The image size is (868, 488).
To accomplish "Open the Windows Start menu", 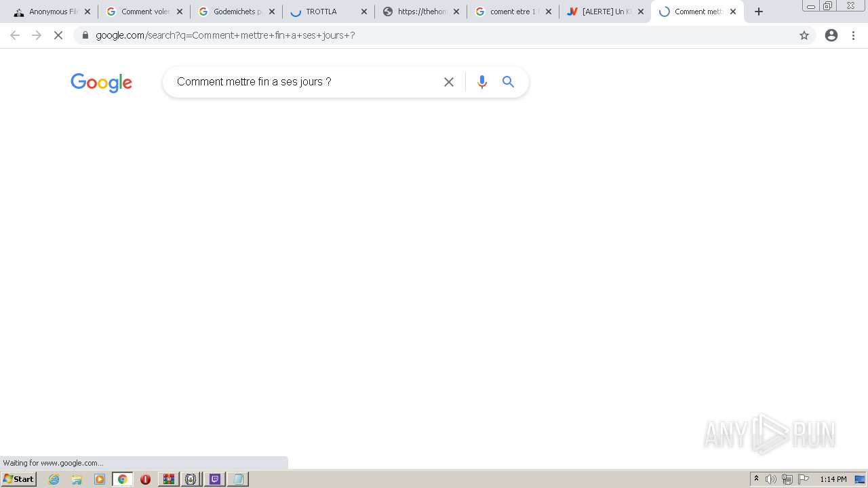I will 18,479.
